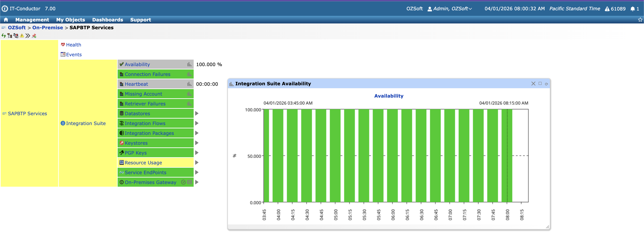Open the Health link
The image size is (644, 251).
[x=74, y=45]
